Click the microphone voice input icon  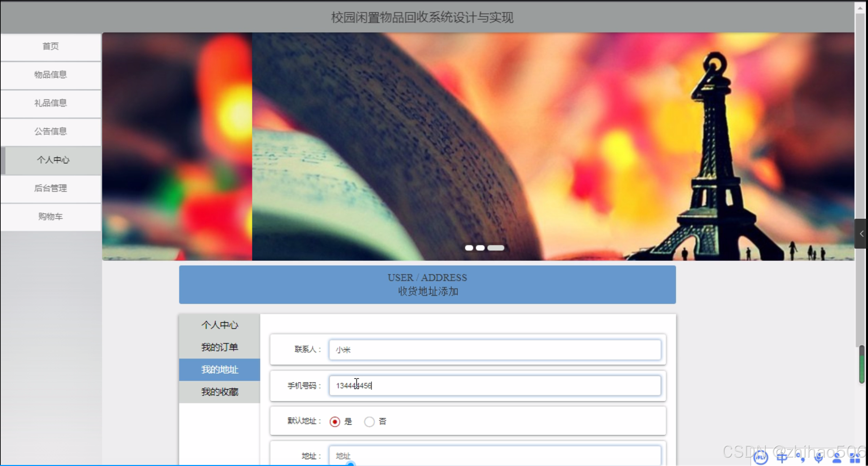pyautogui.click(x=819, y=458)
